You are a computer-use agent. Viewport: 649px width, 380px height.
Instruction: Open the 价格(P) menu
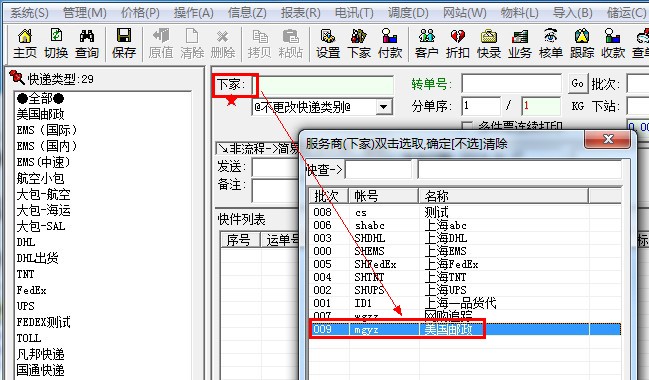point(140,13)
